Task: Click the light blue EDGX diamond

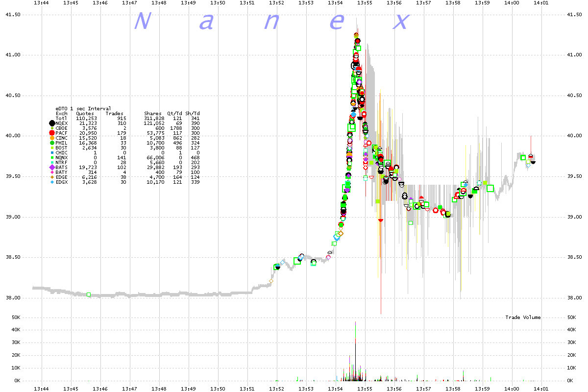Action: [x=51, y=182]
